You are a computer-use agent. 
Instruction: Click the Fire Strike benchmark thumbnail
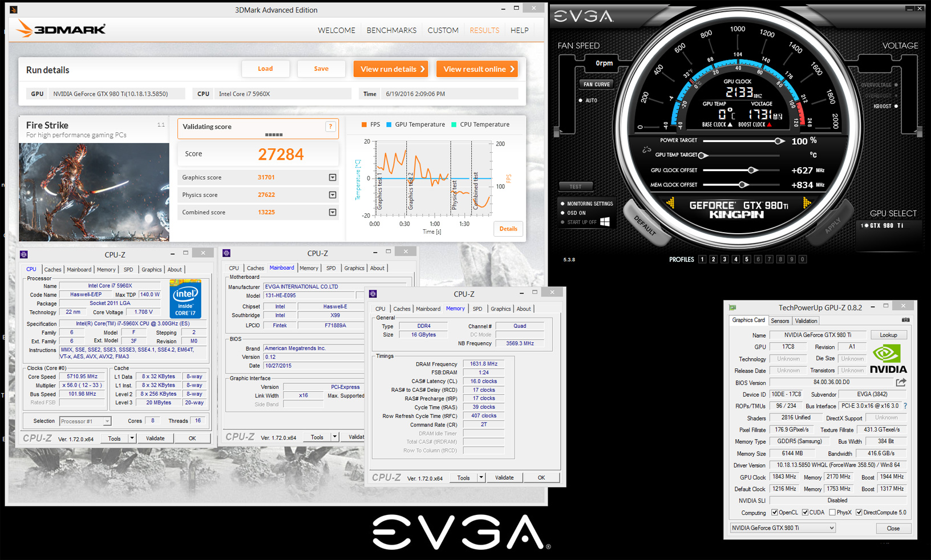point(94,192)
